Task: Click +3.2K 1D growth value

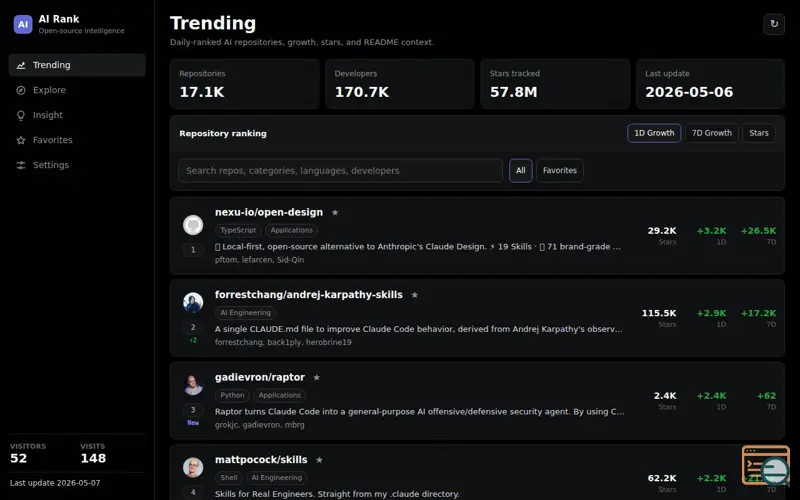Action: pos(711,231)
